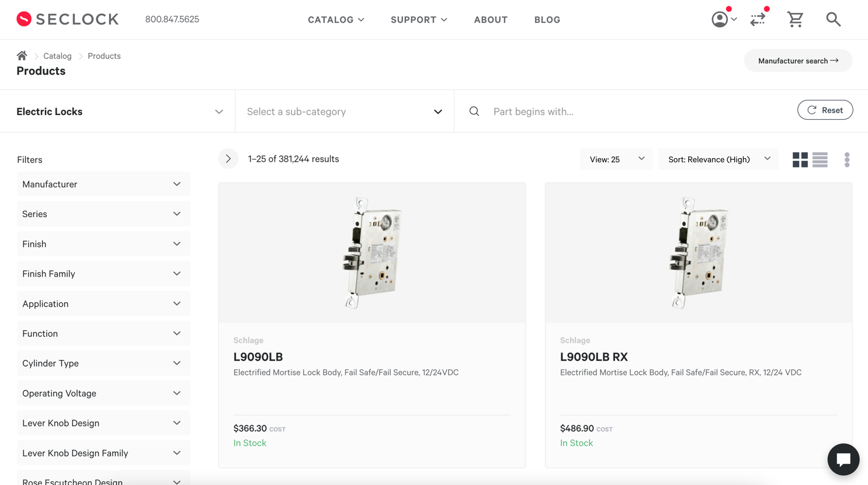Open the SUPPORT menu
Image resolution: width=868 pixels, height=485 pixels.
(x=419, y=20)
